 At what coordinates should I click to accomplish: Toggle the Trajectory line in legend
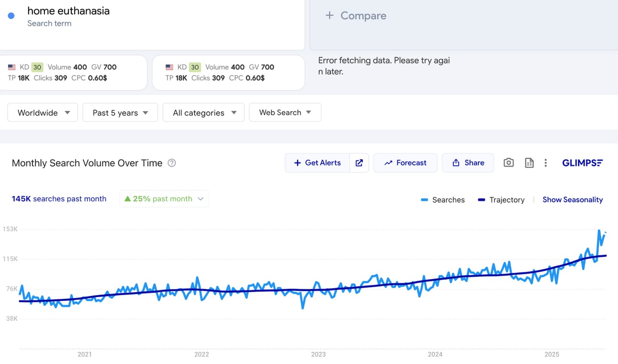[501, 200]
